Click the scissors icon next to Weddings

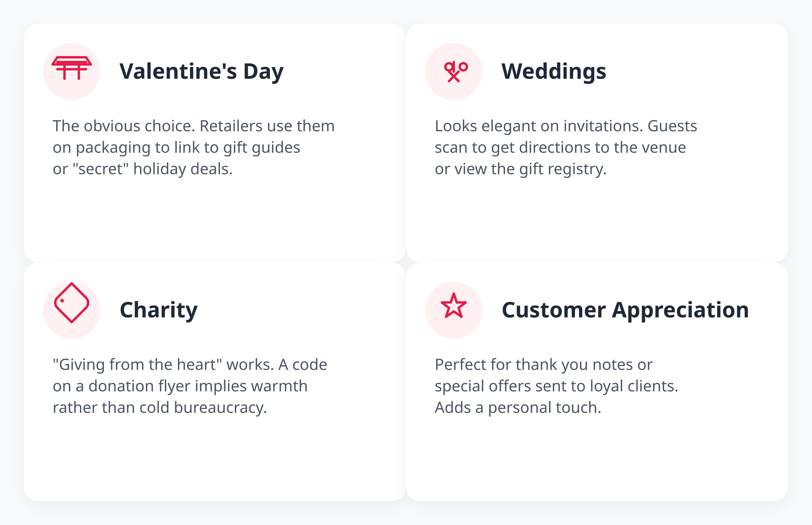[455, 71]
